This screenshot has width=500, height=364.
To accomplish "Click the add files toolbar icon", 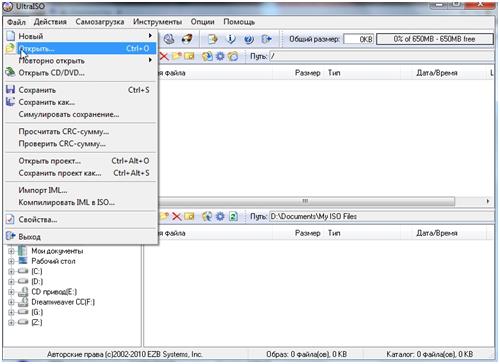I will (x=212, y=39).
